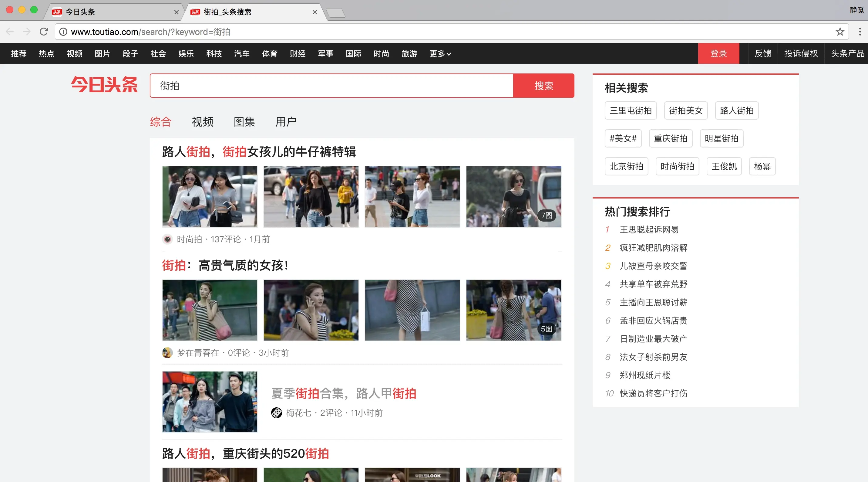Click 三里屯街拍 related search tag

point(631,110)
